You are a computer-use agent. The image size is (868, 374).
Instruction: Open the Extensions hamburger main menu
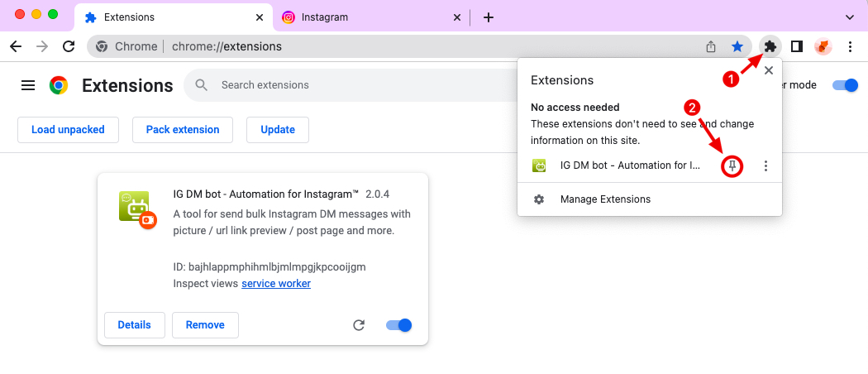pos(28,85)
